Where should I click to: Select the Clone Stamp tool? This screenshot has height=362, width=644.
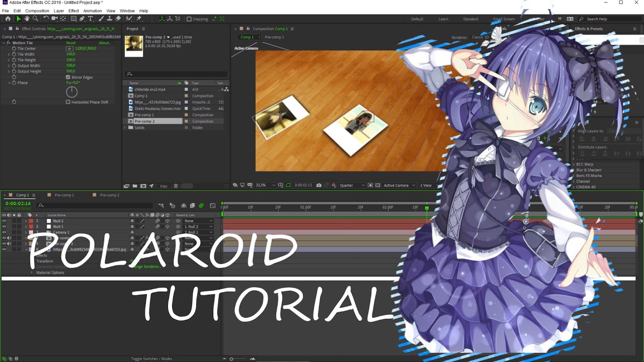[110, 19]
